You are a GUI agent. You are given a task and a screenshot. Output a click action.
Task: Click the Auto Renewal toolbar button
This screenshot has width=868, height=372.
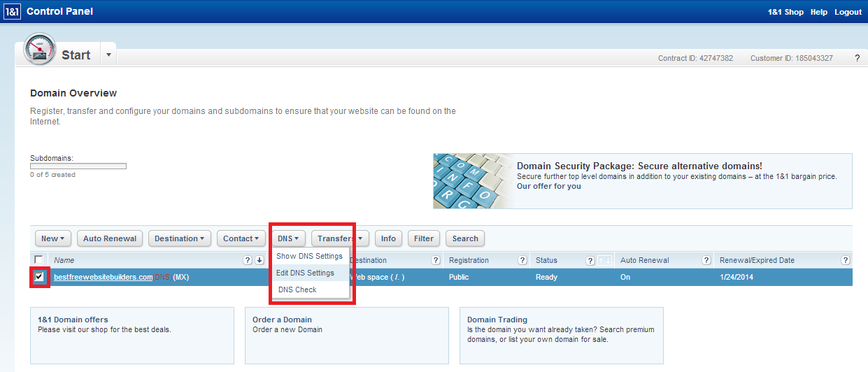(110, 238)
